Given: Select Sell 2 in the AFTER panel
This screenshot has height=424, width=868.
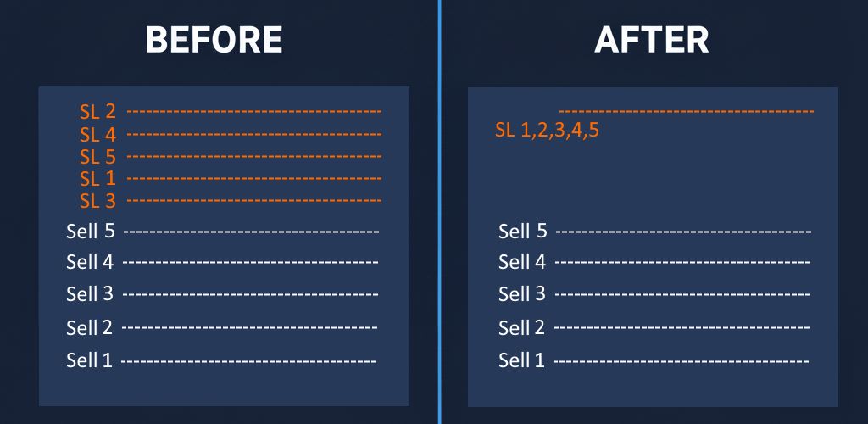Looking at the screenshot, I should click(x=522, y=327).
